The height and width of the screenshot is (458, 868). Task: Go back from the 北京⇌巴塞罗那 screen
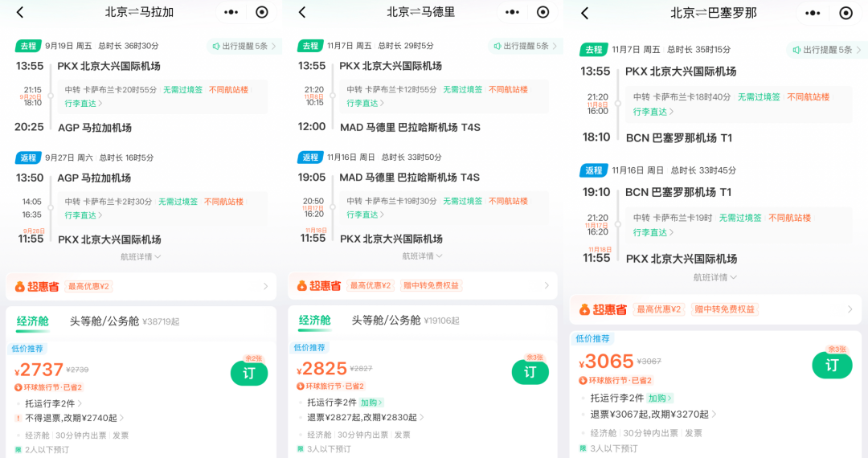coord(584,14)
